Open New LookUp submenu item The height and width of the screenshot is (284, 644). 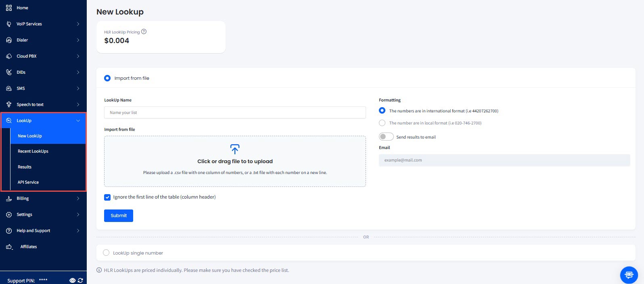pos(48,136)
